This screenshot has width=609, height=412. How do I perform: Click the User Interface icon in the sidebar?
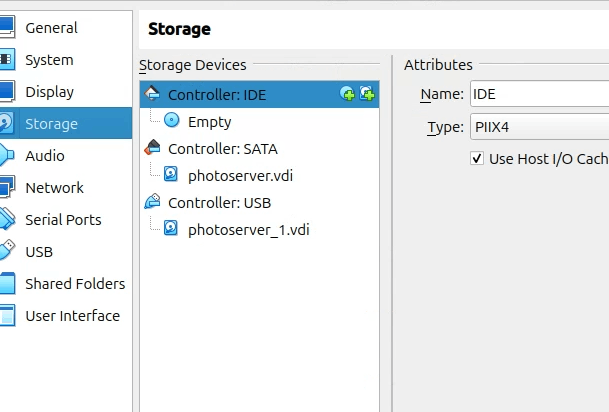pyautogui.click(x=6, y=316)
